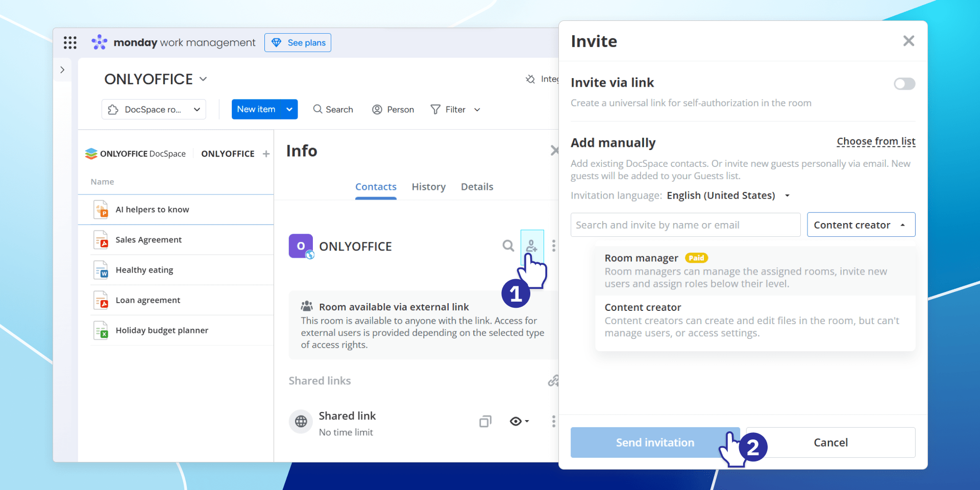
Task: Close the Invite dialog
Action: pyautogui.click(x=909, y=41)
